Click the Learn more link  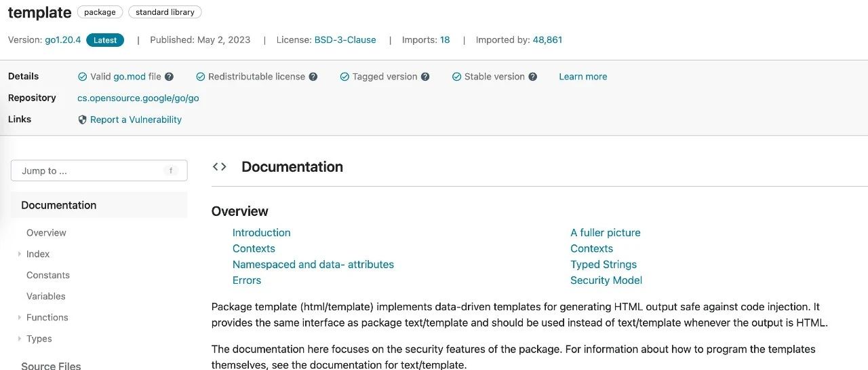pyautogui.click(x=583, y=77)
